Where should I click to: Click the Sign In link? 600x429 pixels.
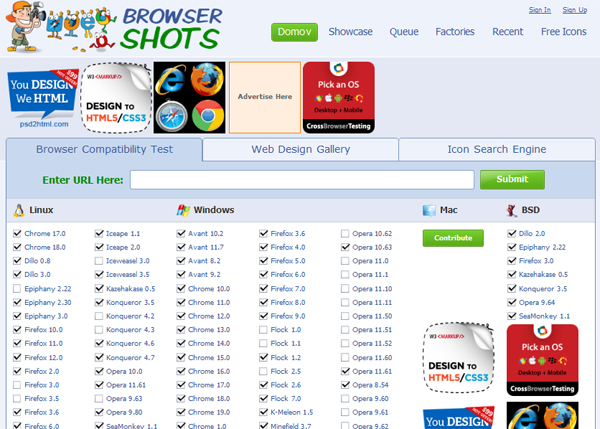[540, 10]
